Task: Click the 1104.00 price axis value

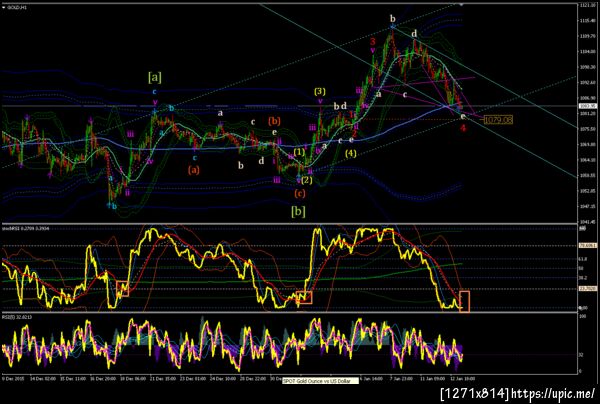Action: pyautogui.click(x=586, y=52)
